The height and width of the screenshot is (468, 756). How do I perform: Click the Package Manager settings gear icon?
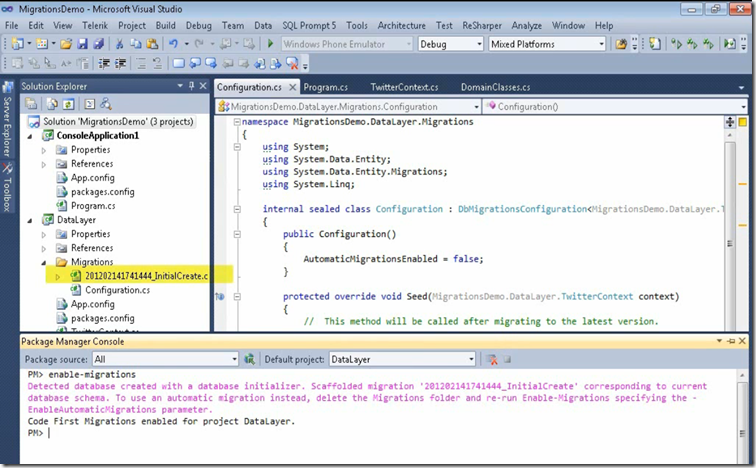[x=249, y=359]
